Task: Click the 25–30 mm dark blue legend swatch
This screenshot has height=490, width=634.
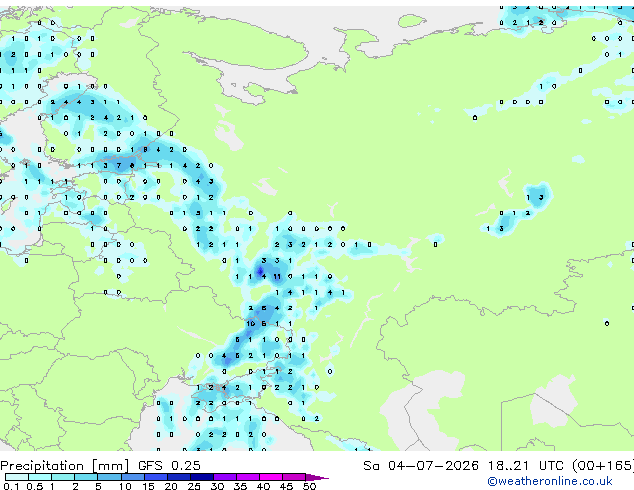Action: (x=202, y=477)
